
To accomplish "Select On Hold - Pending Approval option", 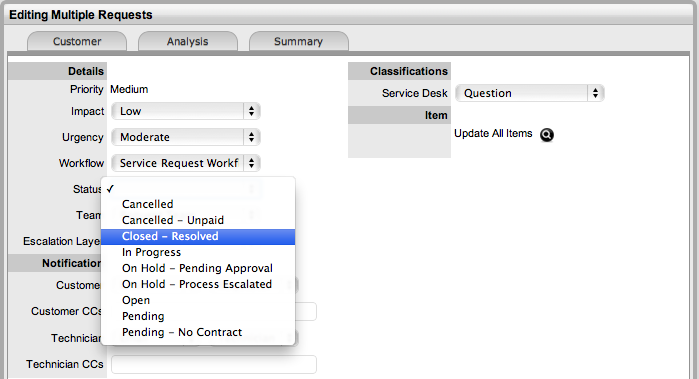I will tap(198, 268).
